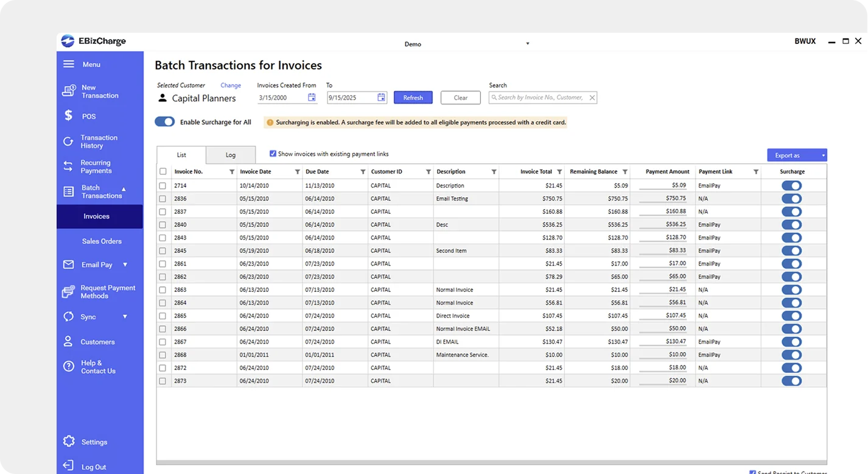The width and height of the screenshot is (868, 474).
Task: Click the Email Pay envelope icon
Action: click(69, 265)
